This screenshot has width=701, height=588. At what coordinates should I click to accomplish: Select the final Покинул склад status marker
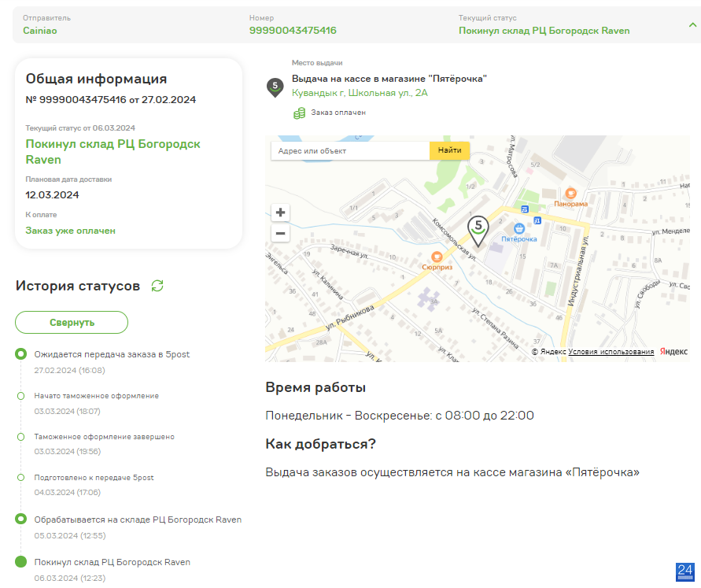pyautogui.click(x=20, y=561)
